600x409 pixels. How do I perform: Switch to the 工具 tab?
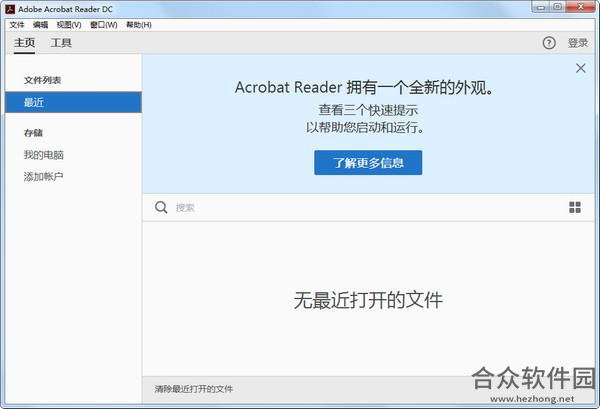(x=61, y=42)
